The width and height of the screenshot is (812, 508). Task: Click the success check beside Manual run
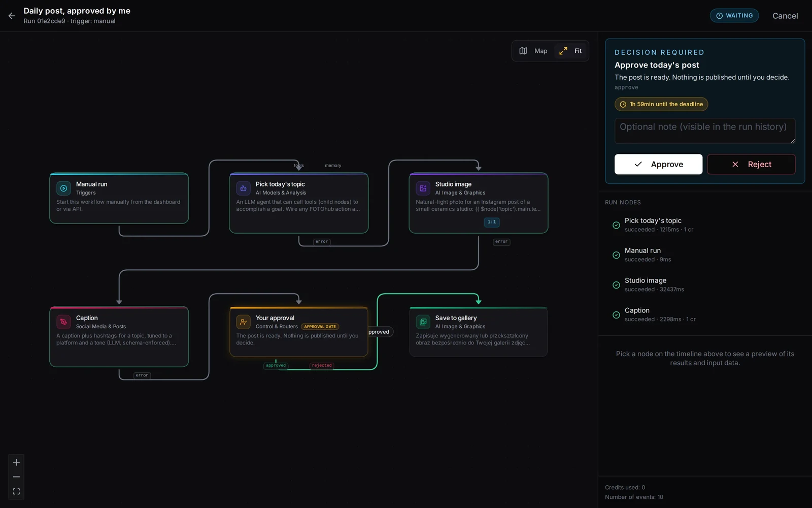pyautogui.click(x=616, y=255)
